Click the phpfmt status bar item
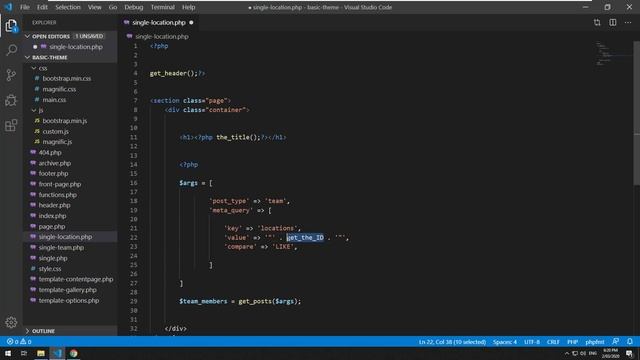Viewport: 640px width, 360px height. click(x=595, y=342)
